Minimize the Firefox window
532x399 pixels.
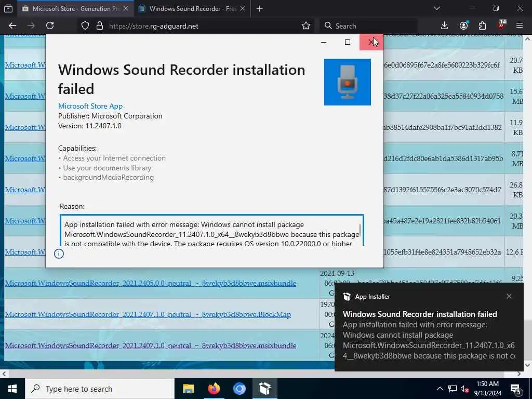[x=472, y=8]
